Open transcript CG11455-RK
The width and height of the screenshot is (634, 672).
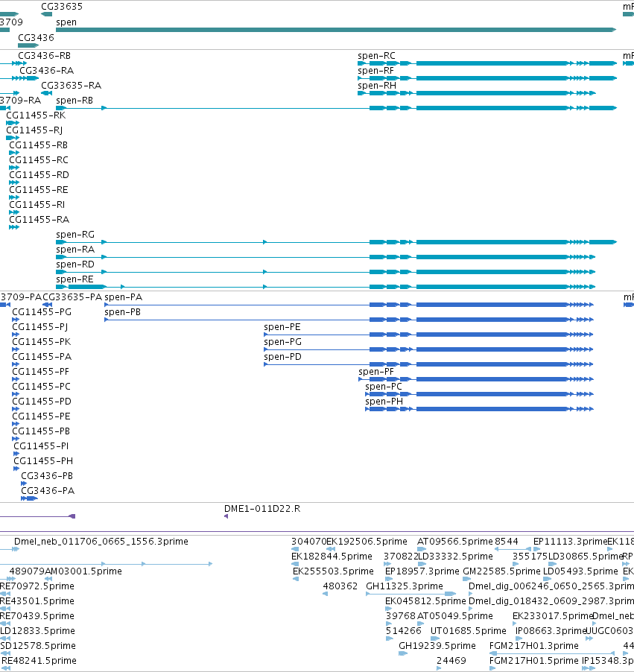[x=36, y=115]
